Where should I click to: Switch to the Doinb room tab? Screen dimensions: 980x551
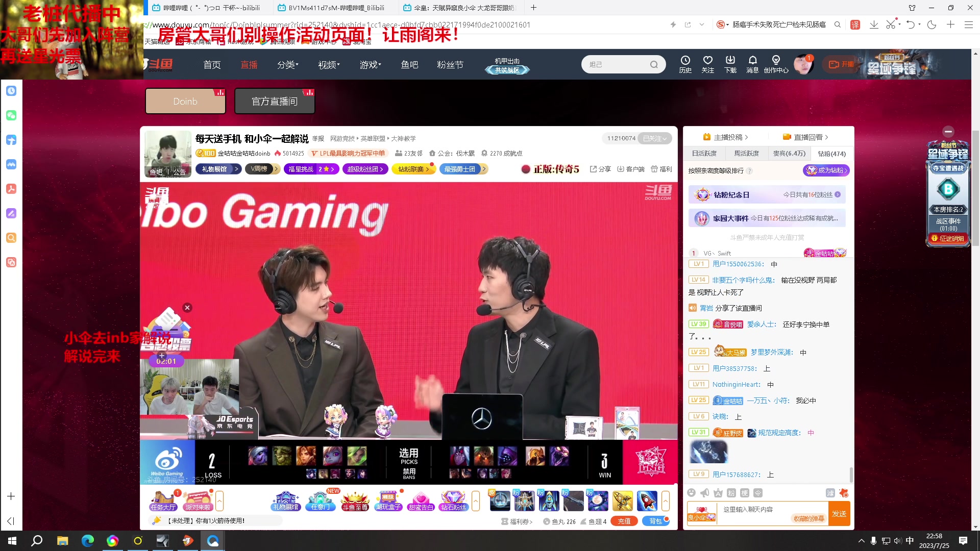[x=185, y=101]
